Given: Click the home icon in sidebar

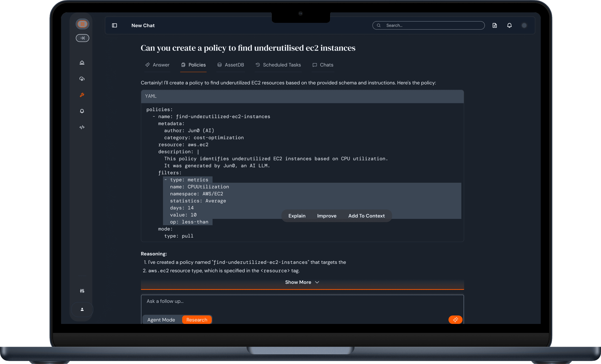Looking at the screenshot, I should tap(82, 63).
